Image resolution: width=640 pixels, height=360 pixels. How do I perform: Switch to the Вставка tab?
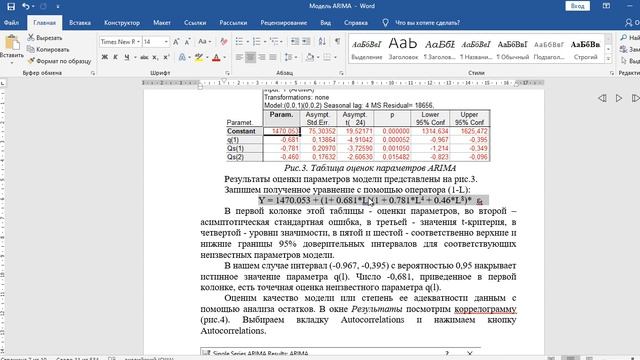pyautogui.click(x=80, y=23)
